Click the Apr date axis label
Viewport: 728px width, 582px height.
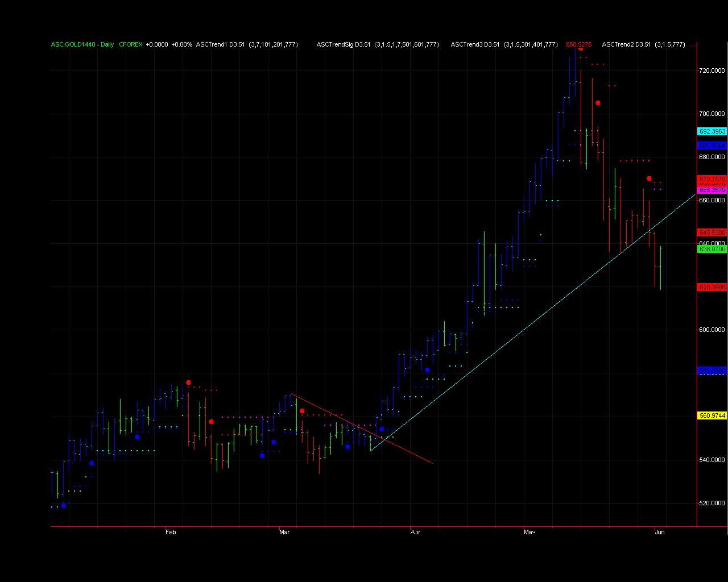(415, 532)
